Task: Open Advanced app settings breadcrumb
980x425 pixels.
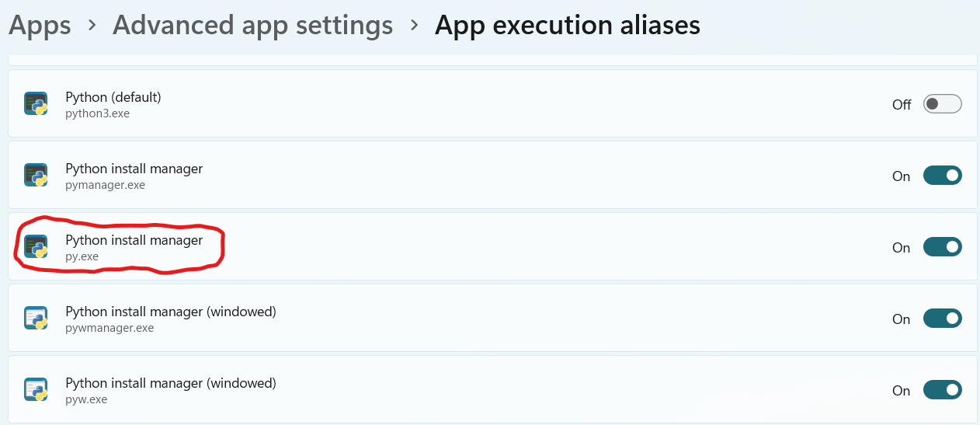Action: [252, 26]
